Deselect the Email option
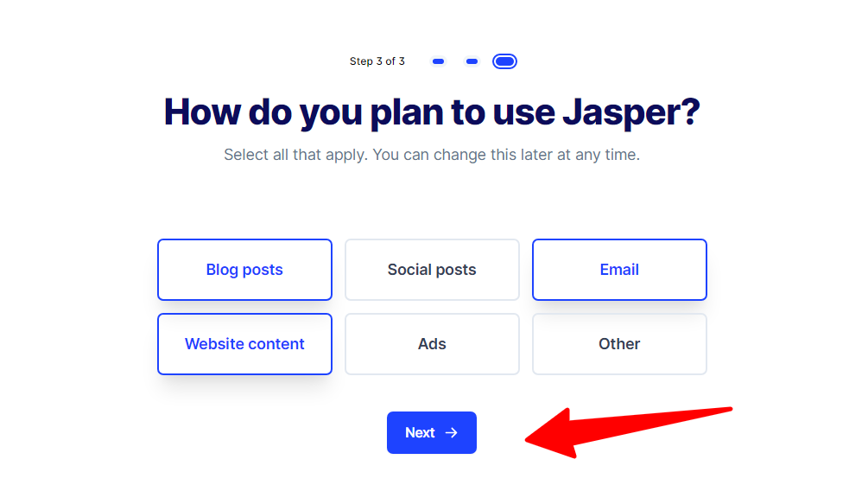Screen dimensions: 868x504 pos(619,269)
